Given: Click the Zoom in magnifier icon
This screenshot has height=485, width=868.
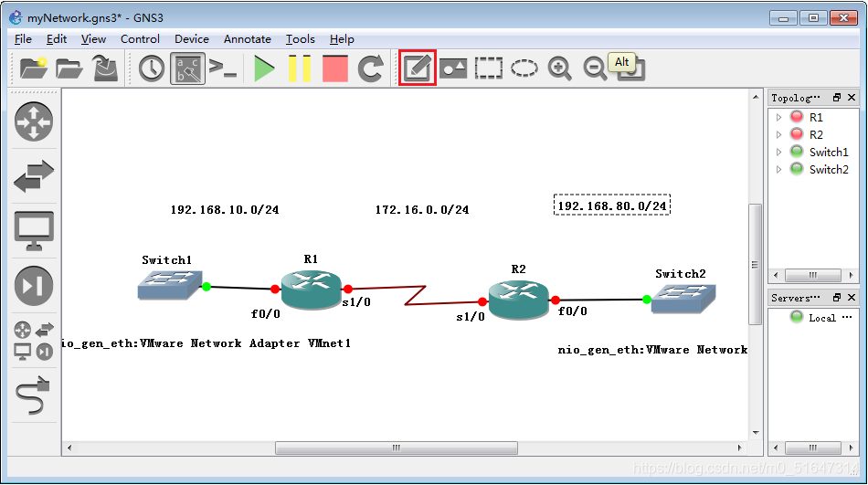Looking at the screenshot, I should pyautogui.click(x=559, y=69).
